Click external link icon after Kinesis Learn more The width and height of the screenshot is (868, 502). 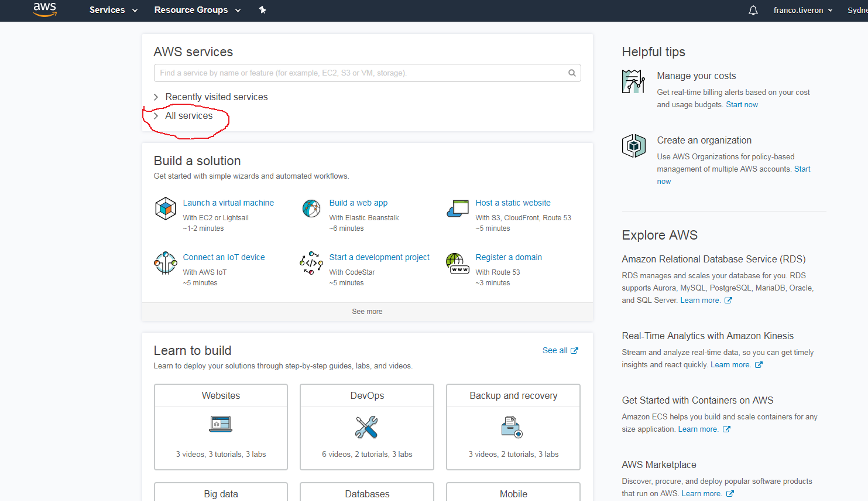[x=759, y=365]
